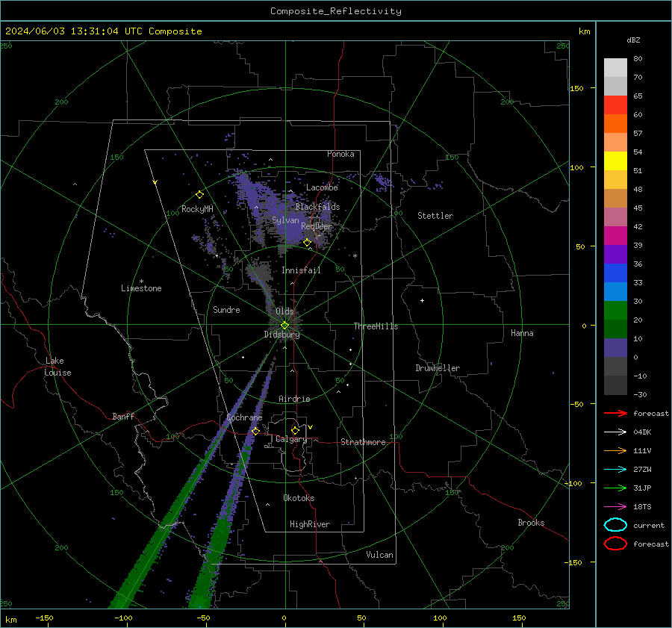Image resolution: width=672 pixels, height=628 pixels.
Task: Select the white 04DK arrow icon
Action: click(x=615, y=432)
